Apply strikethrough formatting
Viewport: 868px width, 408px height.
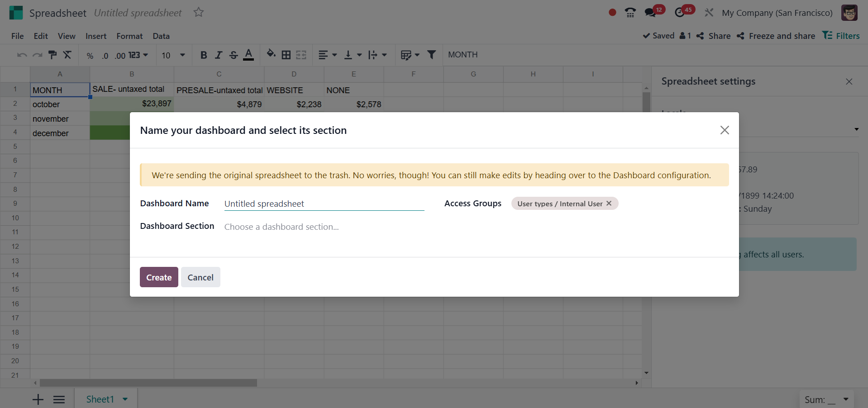(x=234, y=55)
